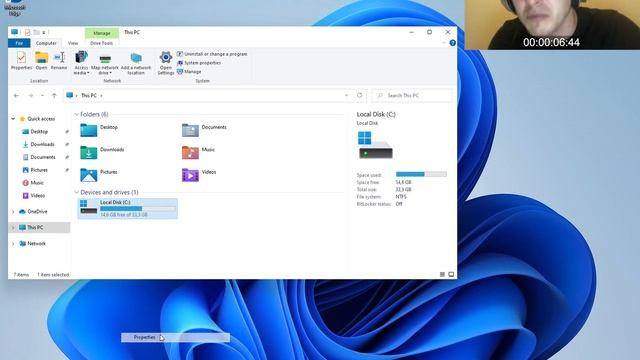The width and height of the screenshot is (640, 360).
Task: Open the File tab
Action: click(19, 43)
